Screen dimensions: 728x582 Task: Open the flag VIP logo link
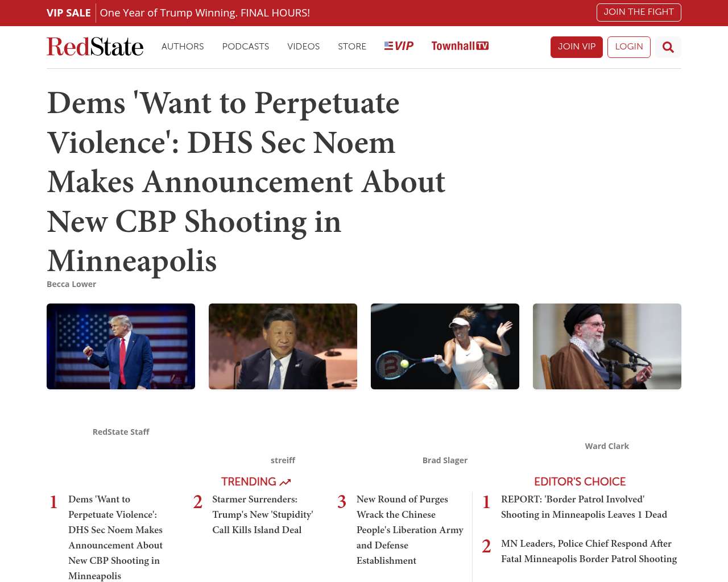(399, 46)
